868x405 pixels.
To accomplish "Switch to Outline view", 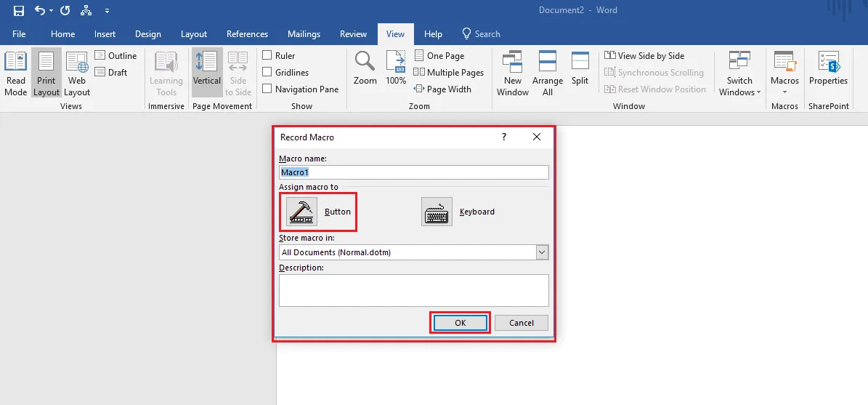I will coord(115,55).
